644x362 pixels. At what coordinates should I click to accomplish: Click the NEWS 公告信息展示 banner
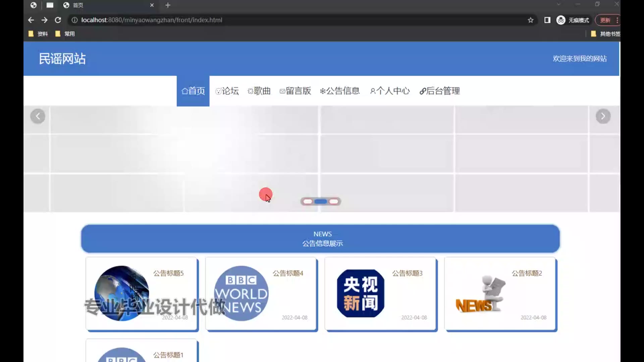320,239
